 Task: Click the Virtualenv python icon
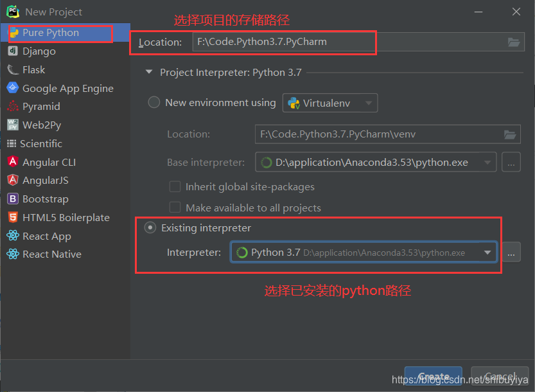(294, 103)
